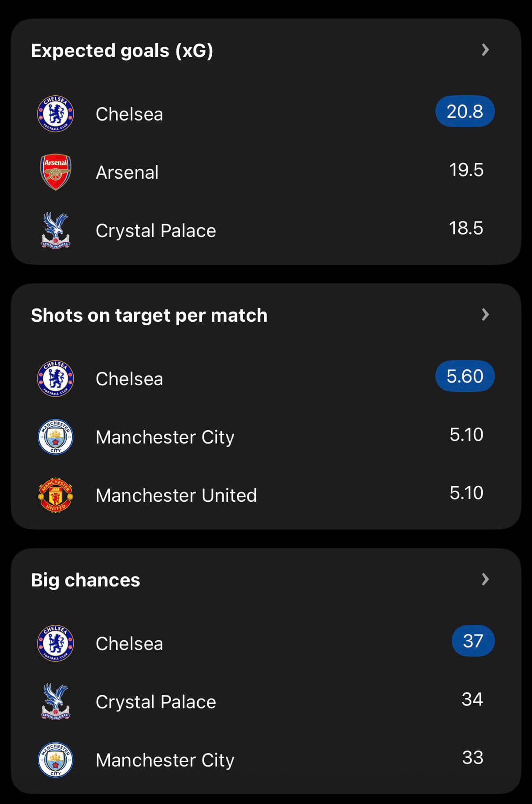Select Chelsea's 5.60 shots value badge
This screenshot has height=804, width=532.
[465, 376]
